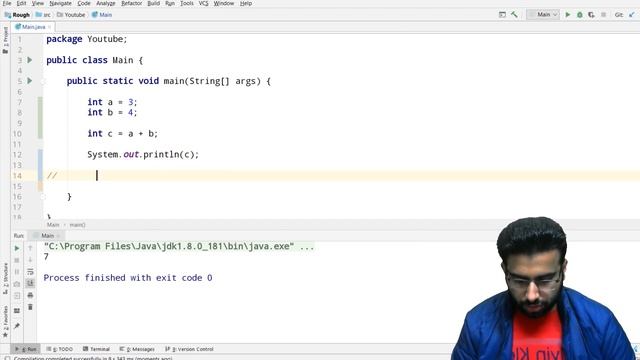
Task: Open the File menu
Action: (7, 3)
